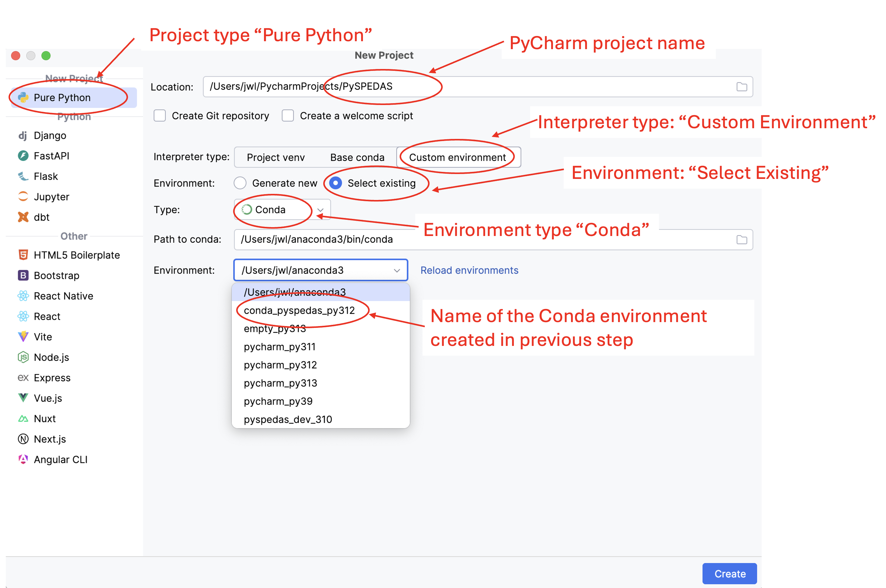886x588 pixels.
Task: Click the Vue.js green V icon
Action: click(x=23, y=398)
